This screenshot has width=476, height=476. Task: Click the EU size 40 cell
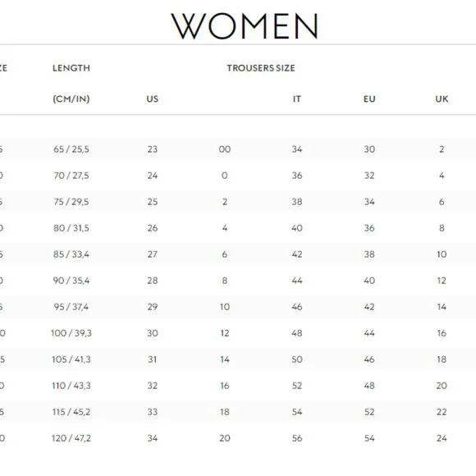[x=369, y=281]
